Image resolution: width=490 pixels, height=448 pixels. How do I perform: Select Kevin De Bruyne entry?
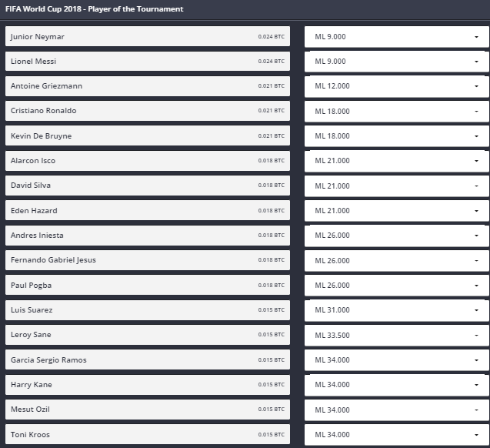[148, 135]
